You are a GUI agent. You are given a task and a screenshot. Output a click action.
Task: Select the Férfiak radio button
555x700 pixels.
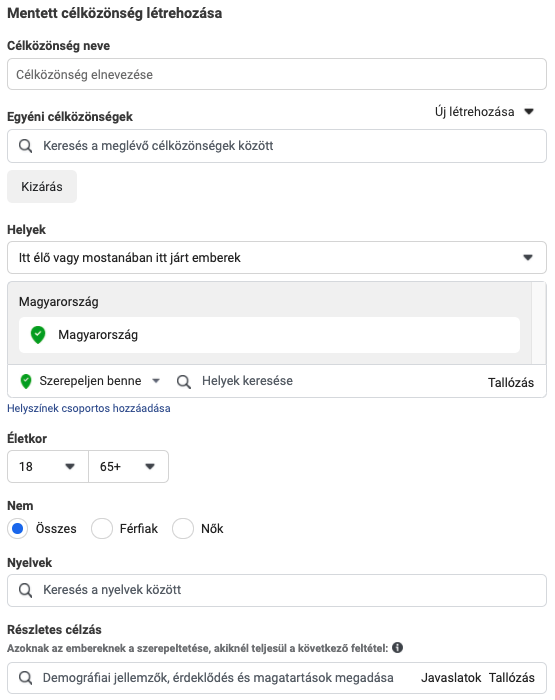tap(102, 529)
